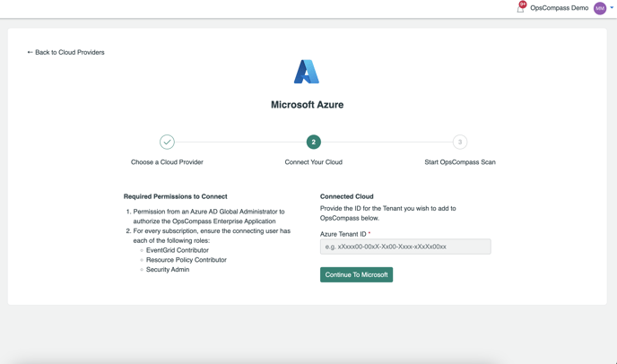Screen dimensions: 617x364
Task: Go back to Cloud Providers
Action: (x=65, y=52)
